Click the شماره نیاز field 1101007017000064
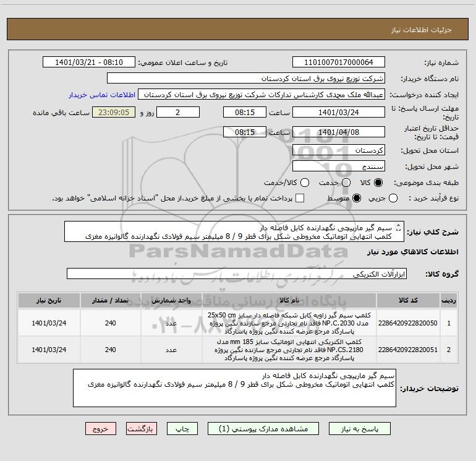Viewport: 476px width, 461px height. click(339, 62)
